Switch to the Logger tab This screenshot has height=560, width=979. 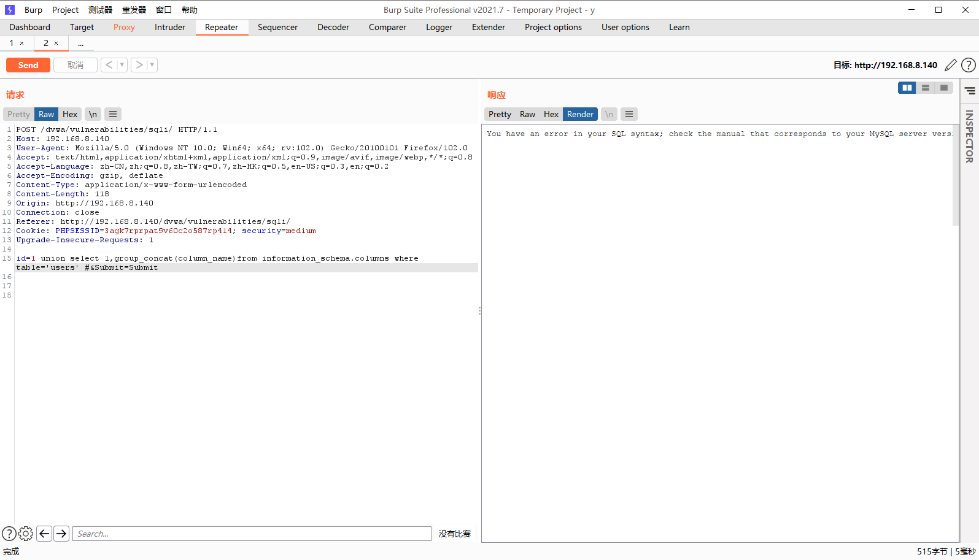tap(439, 27)
